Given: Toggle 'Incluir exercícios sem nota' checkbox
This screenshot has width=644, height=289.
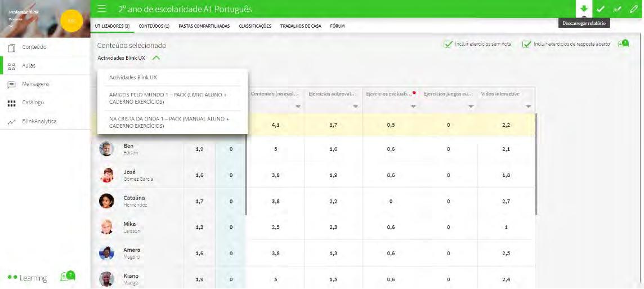Looking at the screenshot, I should tap(448, 44).
